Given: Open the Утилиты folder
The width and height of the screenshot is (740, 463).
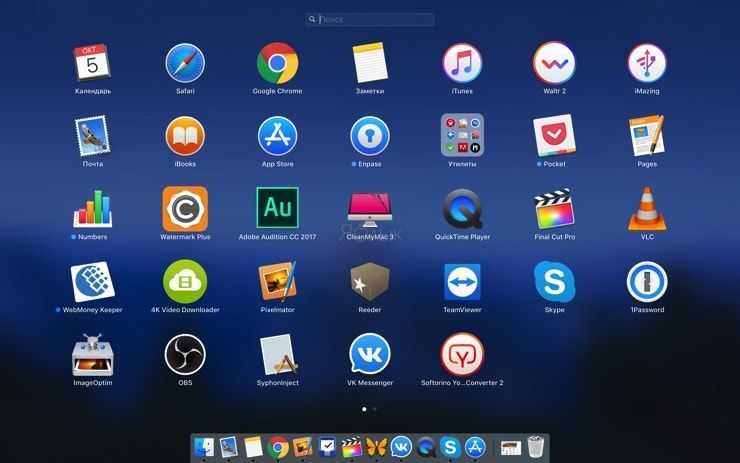Looking at the screenshot, I should click(462, 135).
